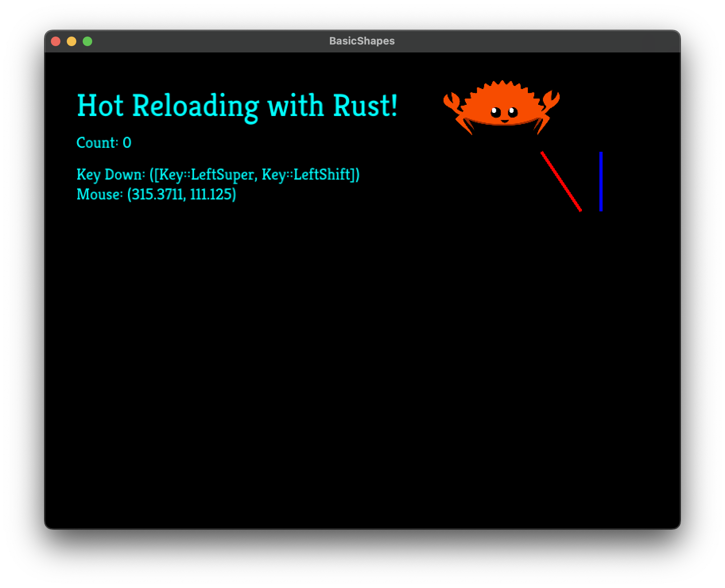This screenshot has width=725, height=588.
Task: Click the red diagonal line
Action: [x=561, y=182]
